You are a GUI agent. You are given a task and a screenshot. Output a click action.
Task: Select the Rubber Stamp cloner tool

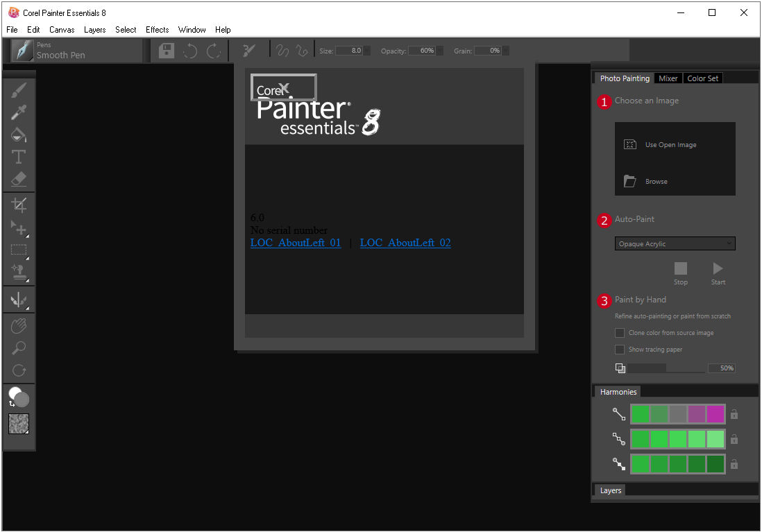click(x=19, y=272)
